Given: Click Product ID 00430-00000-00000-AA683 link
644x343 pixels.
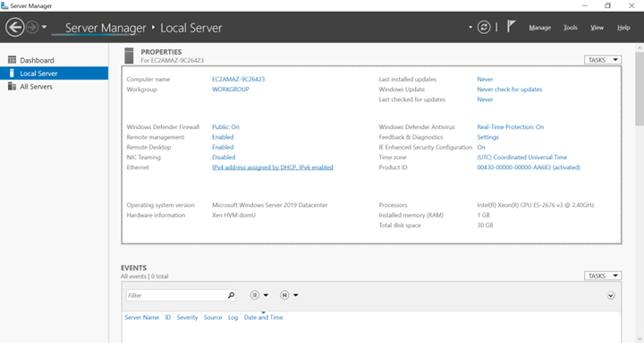Looking at the screenshot, I should [x=529, y=167].
